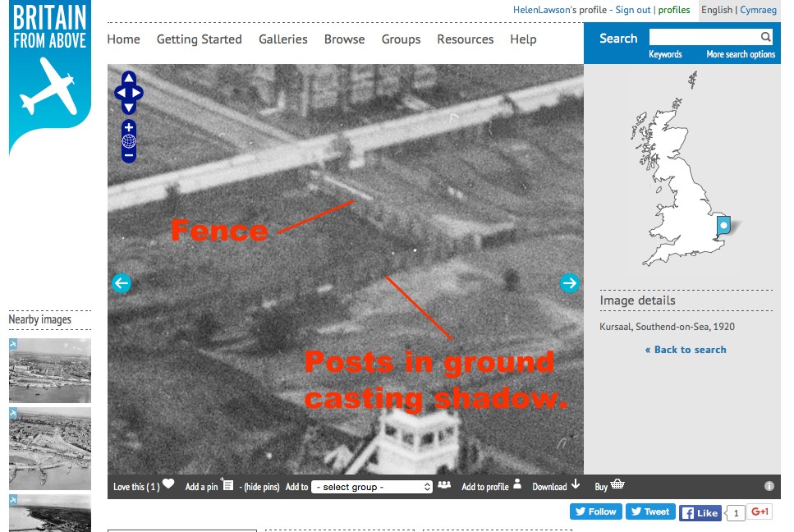The image size is (794, 532).
Task: Click More search options link
Action: [741, 54]
